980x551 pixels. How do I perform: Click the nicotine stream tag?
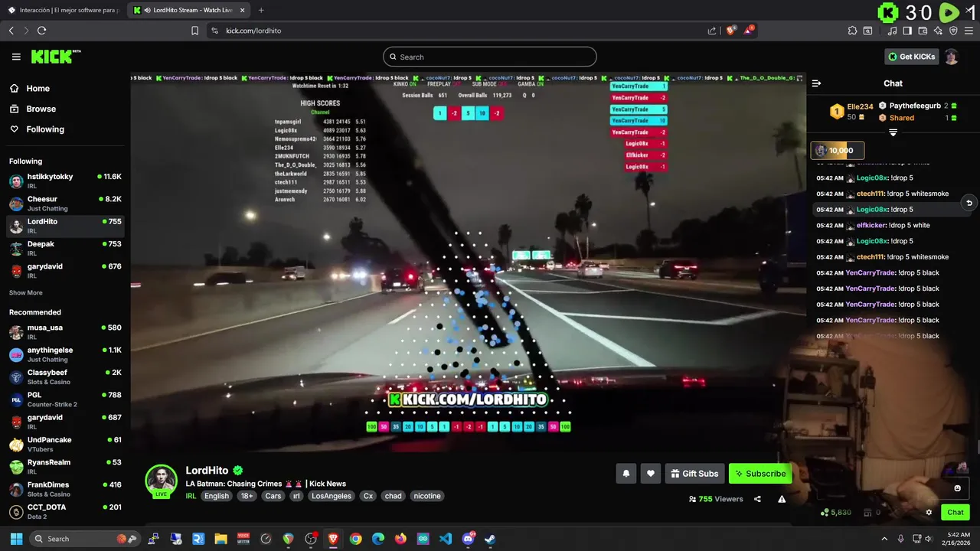(427, 496)
